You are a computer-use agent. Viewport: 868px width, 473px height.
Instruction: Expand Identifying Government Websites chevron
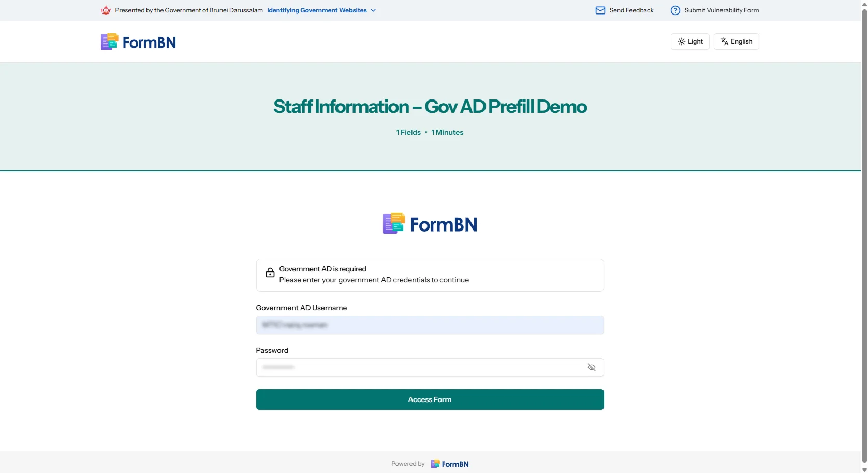(373, 10)
